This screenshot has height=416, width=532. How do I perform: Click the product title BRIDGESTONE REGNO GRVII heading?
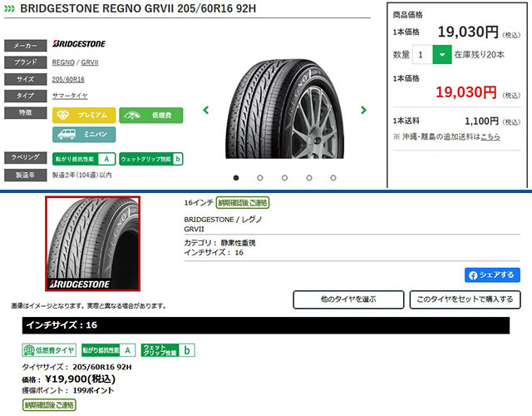click(x=138, y=8)
